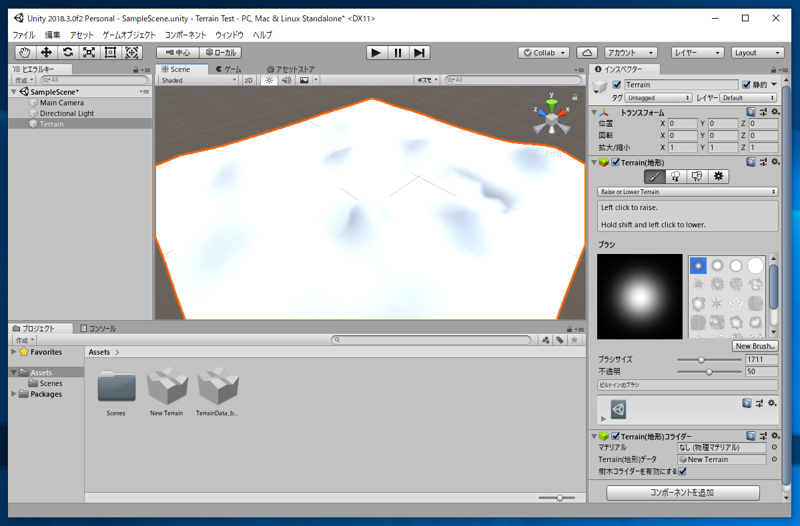Open the ゲームオブジェクト menu

(x=129, y=35)
